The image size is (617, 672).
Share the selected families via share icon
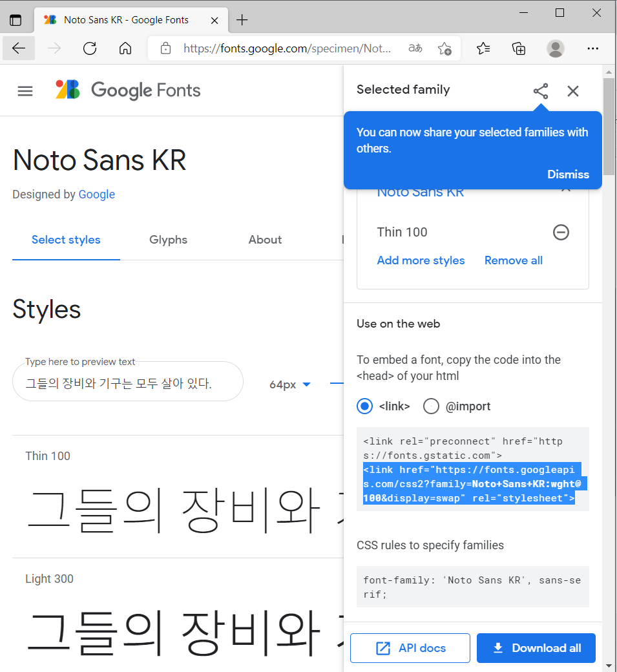coord(541,91)
